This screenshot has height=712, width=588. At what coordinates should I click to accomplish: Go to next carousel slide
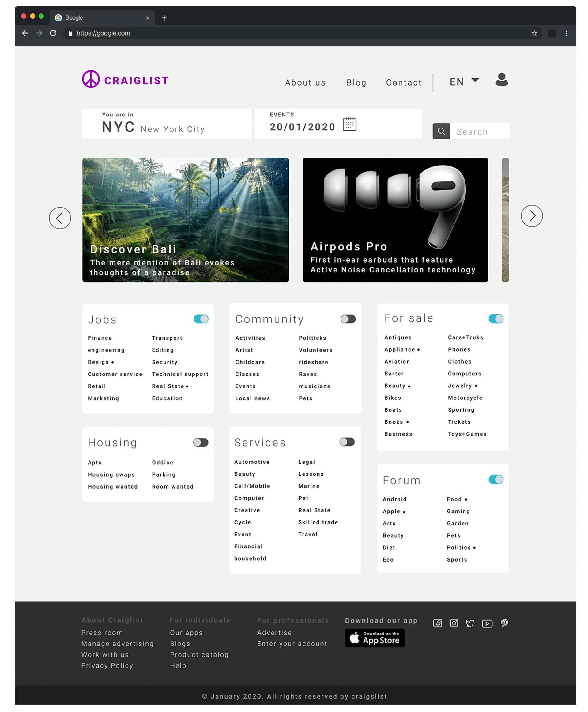532,216
